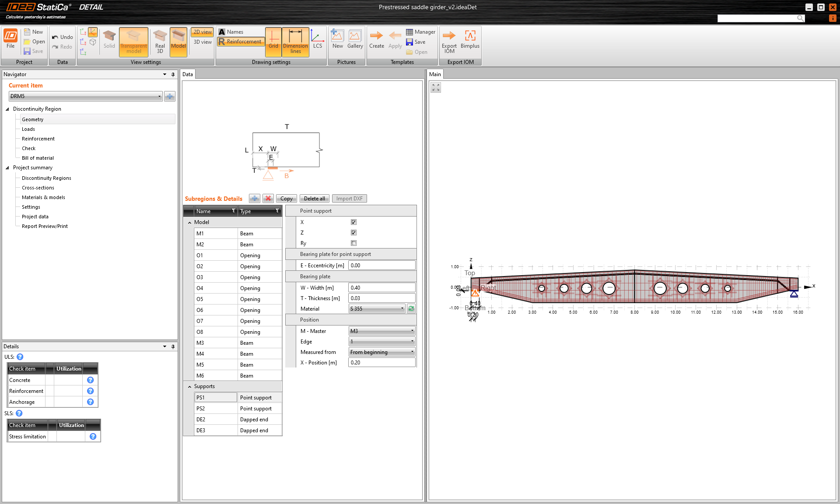Image resolution: width=840 pixels, height=504 pixels.
Task: Switch to the Data tab
Action: 188,74
